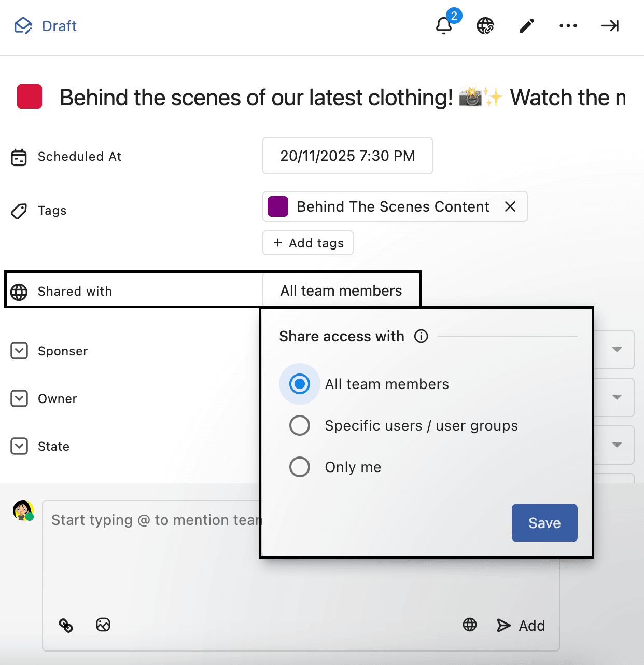Choose the Only me radio option

point(300,467)
